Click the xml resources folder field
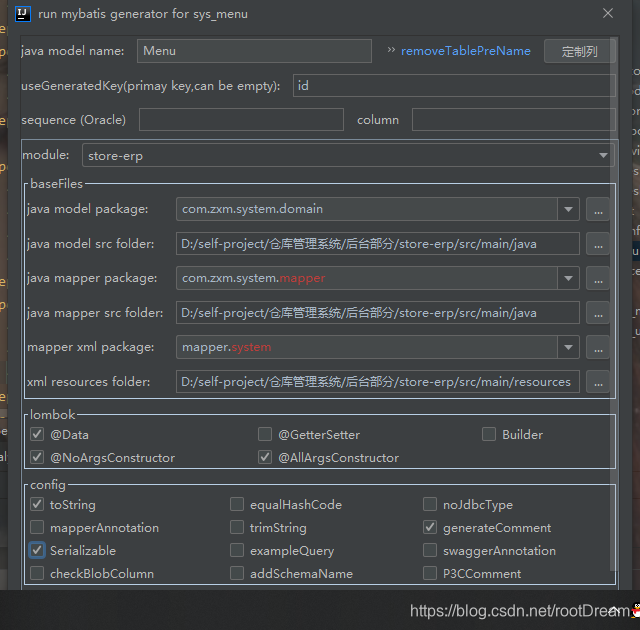Image resolution: width=640 pixels, height=630 pixels. click(x=378, y=382)
